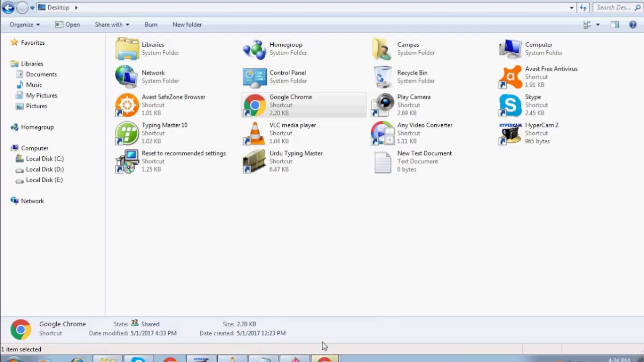
Task: Click the Open toolbar button
Action: click(67, 25)
